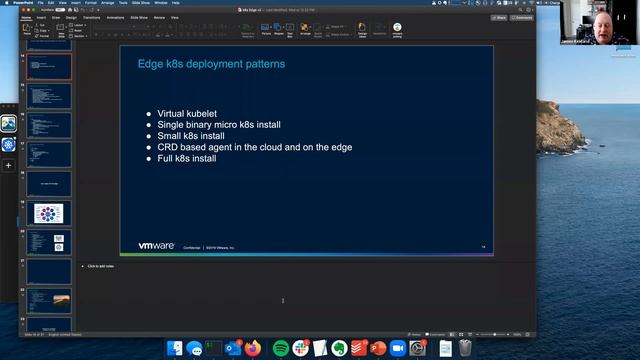The height and width of the screenshot is (360, 640).
Task: Open Evernote from the dock
Action: (x=339, y=348)
